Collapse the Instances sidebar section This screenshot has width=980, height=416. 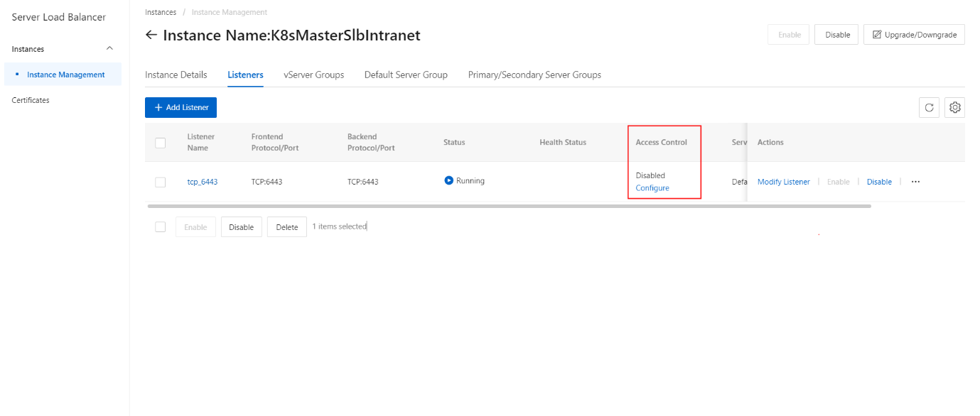coord(109,49)
